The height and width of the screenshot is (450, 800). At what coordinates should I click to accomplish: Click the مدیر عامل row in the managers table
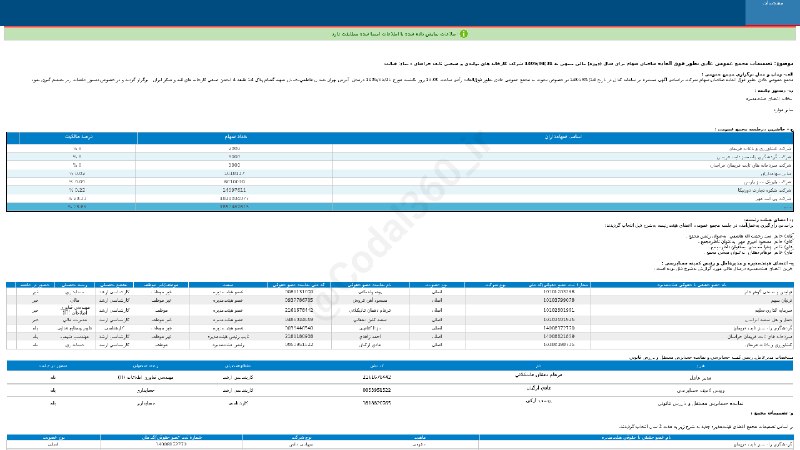click(400, 378)
